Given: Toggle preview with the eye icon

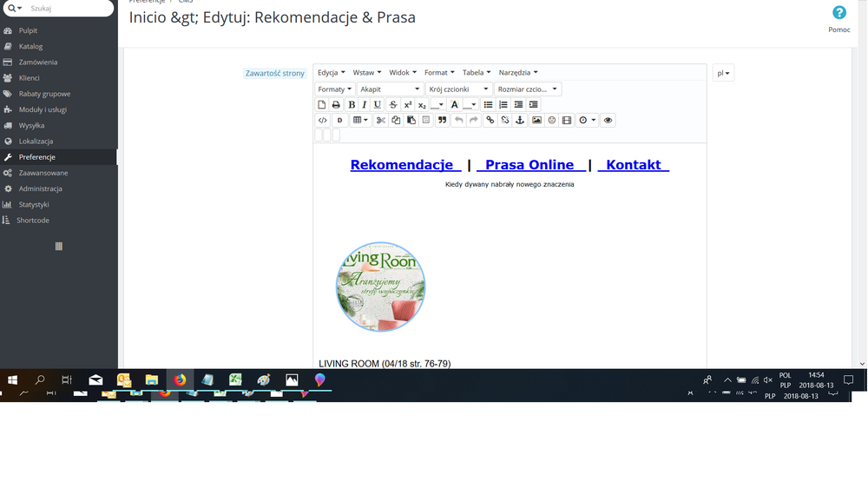Looking at the screenshot, I should tap(608, 120).
